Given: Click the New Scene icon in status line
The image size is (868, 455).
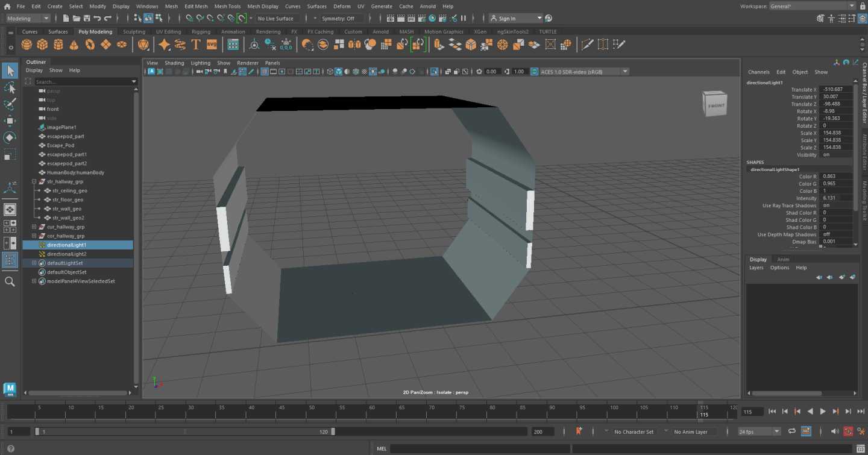Looking at the screenshot, I should [x=66, y=19].
